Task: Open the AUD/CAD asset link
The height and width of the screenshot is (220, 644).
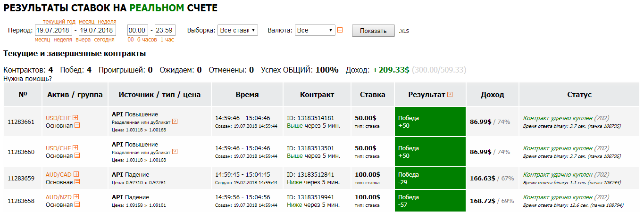Action: (x=59, y=174)
